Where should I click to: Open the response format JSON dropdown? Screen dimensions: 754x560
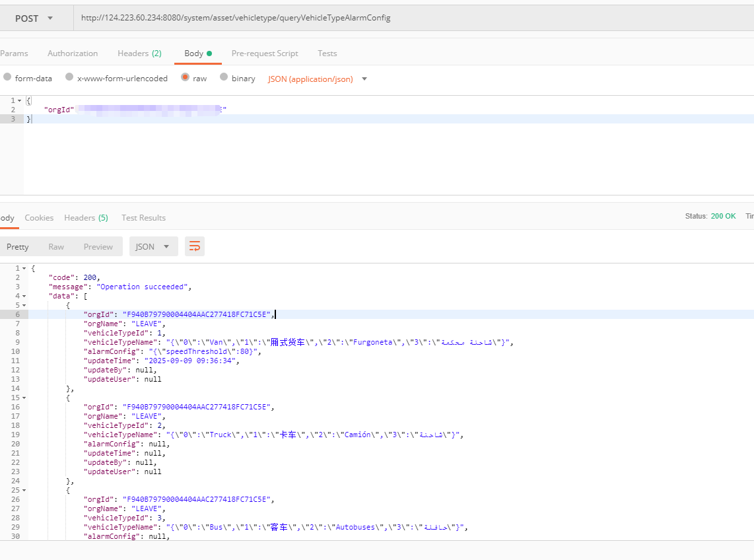pos(153,246)
